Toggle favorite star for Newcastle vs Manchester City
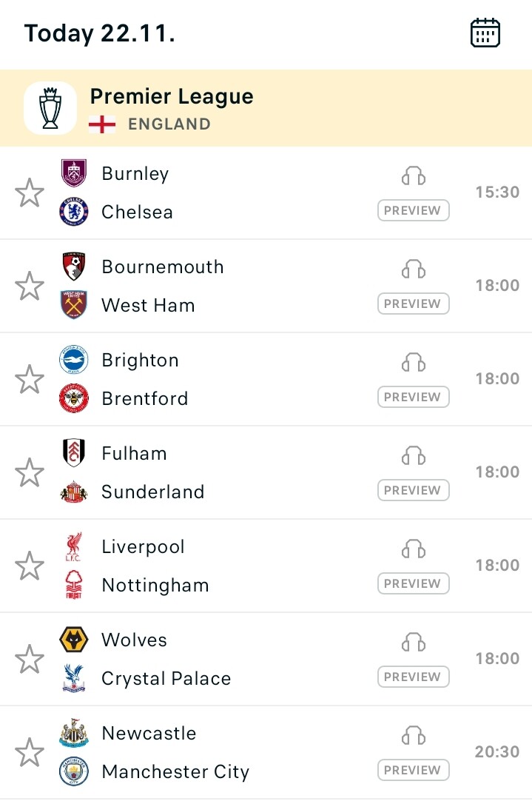The image size is (532, 804). coord(30,752)
